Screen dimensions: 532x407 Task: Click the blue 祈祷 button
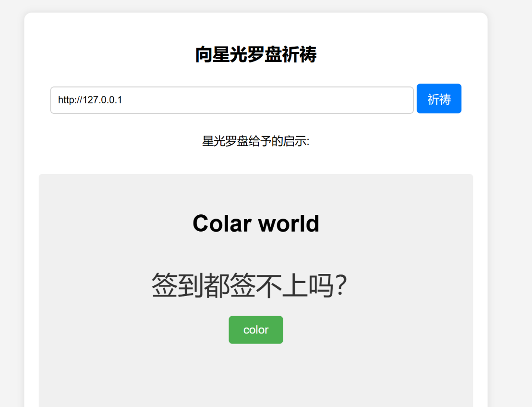point(439,99)
